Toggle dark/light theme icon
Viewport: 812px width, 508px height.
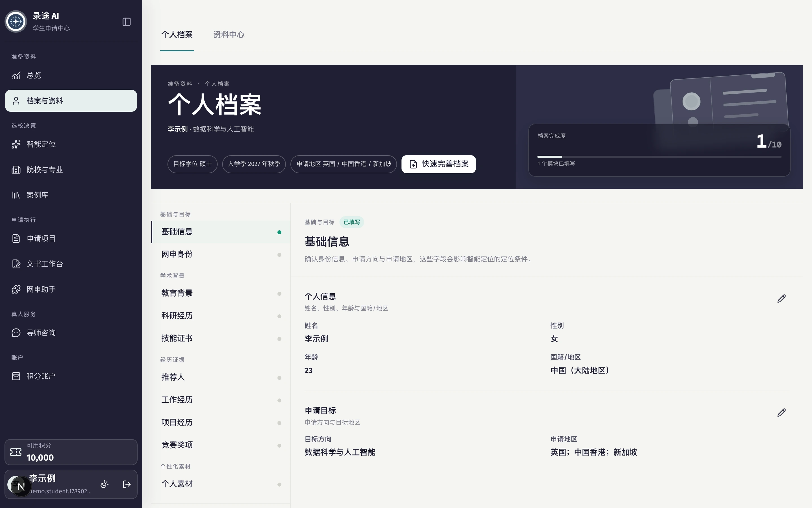pos(104,484)
